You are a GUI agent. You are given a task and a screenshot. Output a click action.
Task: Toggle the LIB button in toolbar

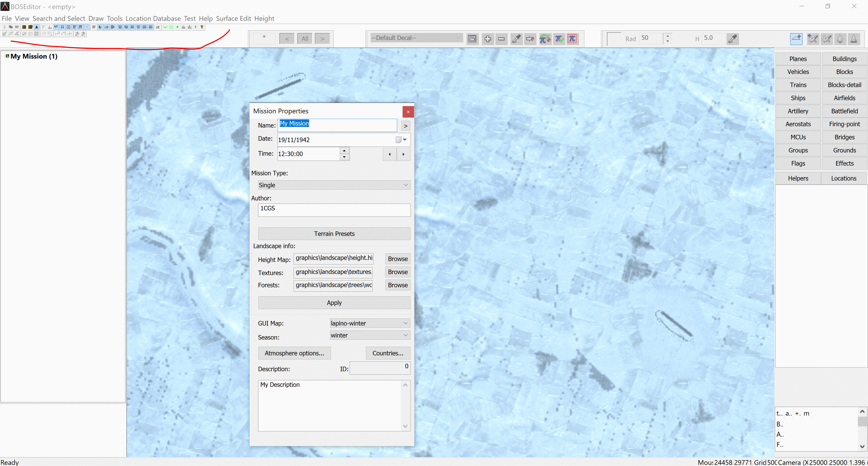(x=106, y=27)
